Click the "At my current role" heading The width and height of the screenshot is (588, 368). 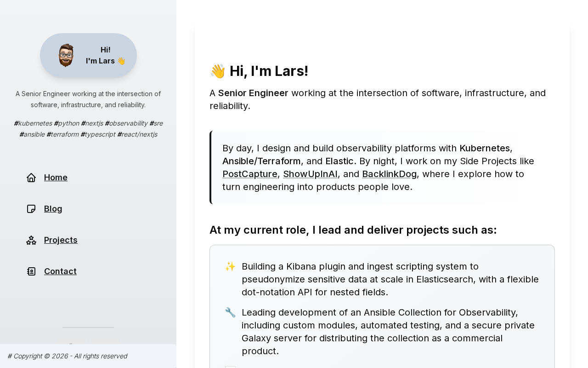[353, 230]
